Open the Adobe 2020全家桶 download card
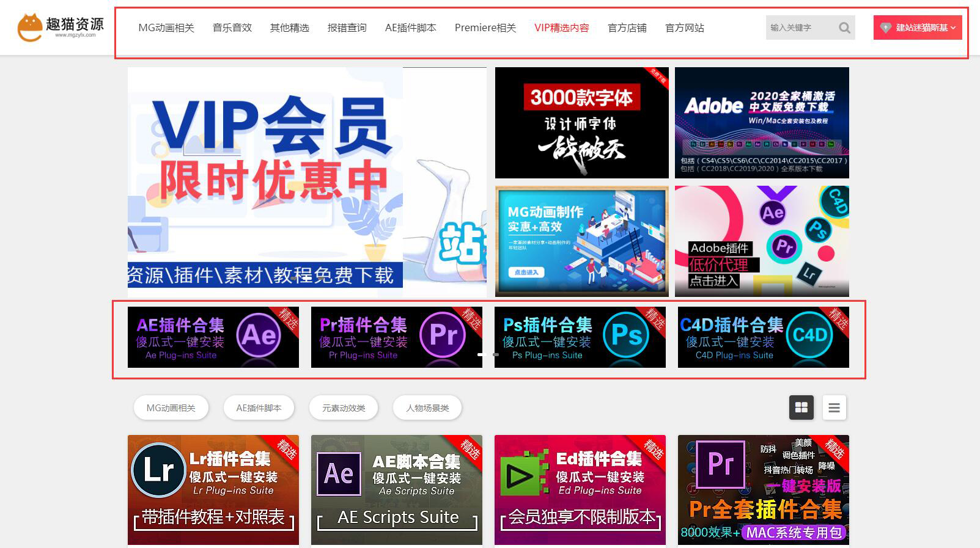980x548 pixels. coord(762,123)
